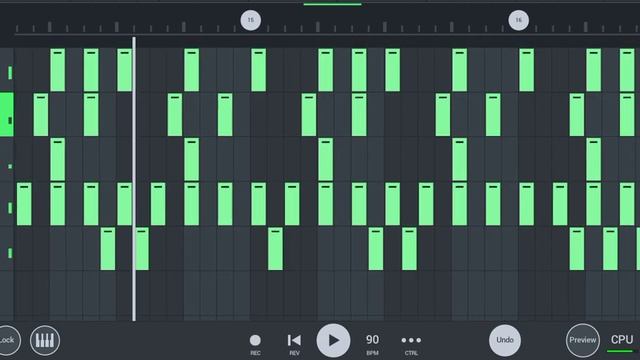This screenshot has height=360, width=640.
Task: Open the CTRL three-dots menu
Action: pyautogui.click(x=411, y=344)
